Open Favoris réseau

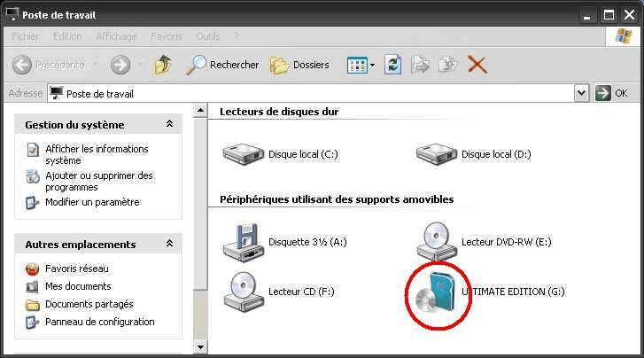pyautogui.click(x=77, y=268)
